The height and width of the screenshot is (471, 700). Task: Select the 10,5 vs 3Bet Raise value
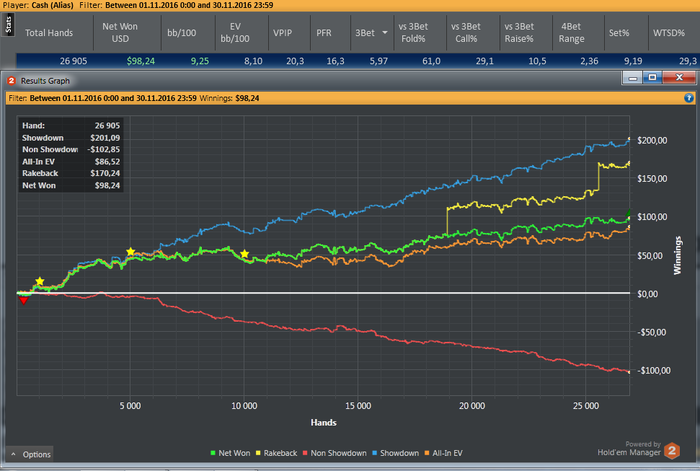pos(537,61)
